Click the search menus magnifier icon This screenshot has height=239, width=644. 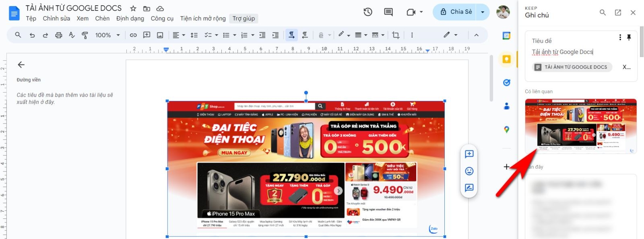tap(18, 35)
